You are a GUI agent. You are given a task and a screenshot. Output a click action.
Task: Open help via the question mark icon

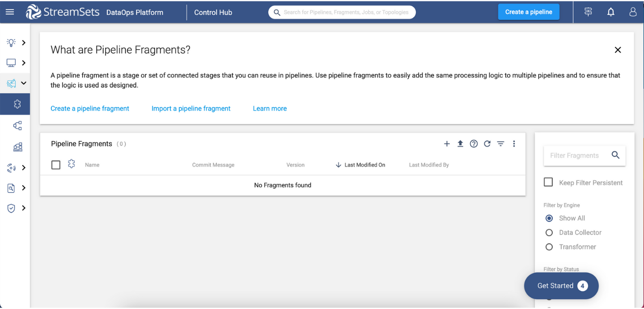pos(474,144)
